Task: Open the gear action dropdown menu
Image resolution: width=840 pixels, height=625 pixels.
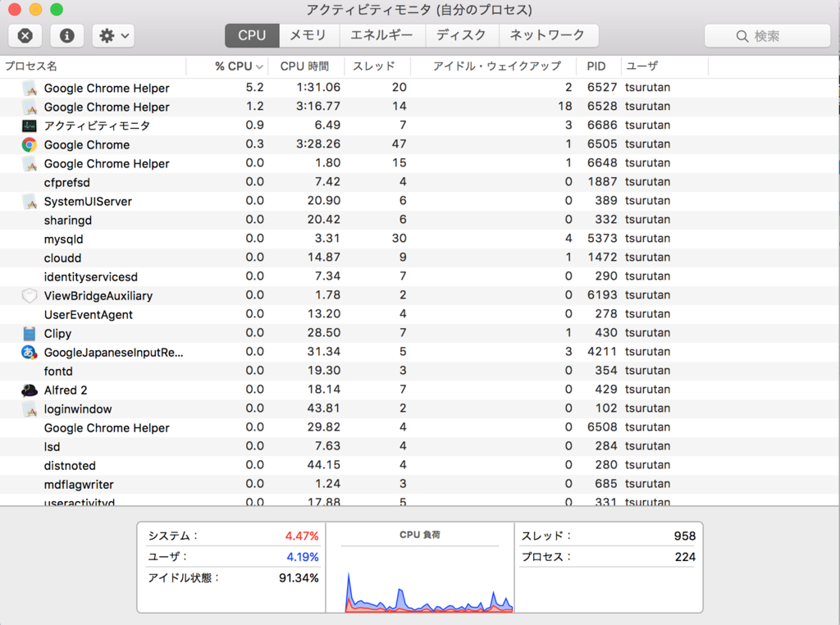Action: (113, 36)
